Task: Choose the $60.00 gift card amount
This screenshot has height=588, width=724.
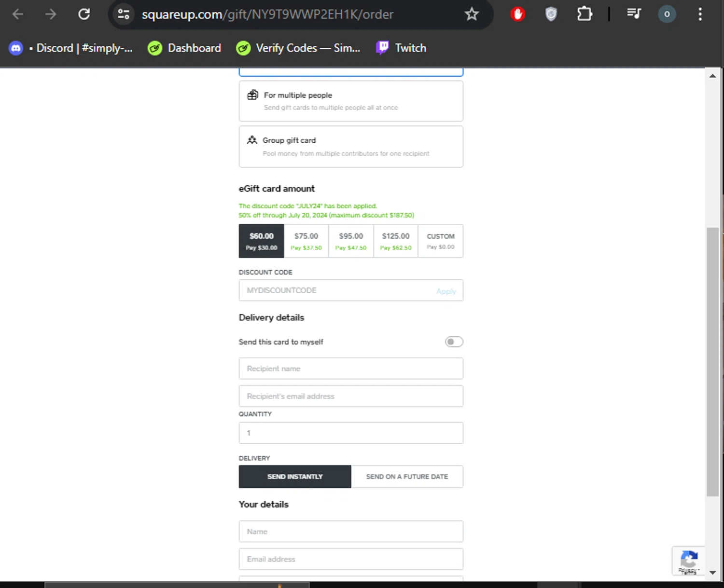Action: 262,241
